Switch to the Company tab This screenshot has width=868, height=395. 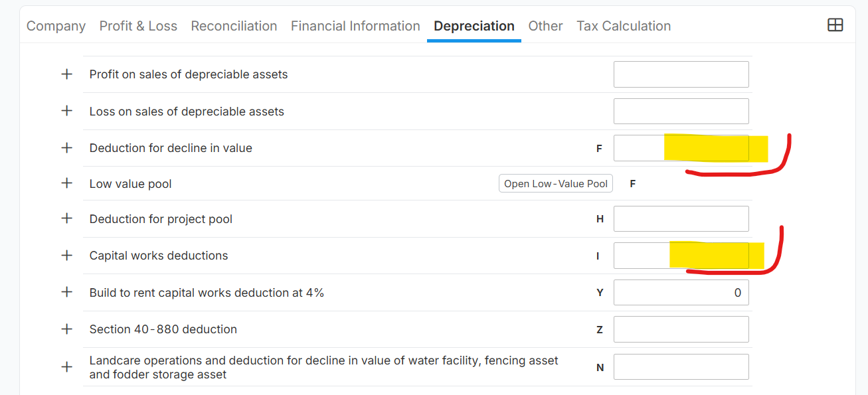pos(56,26)
